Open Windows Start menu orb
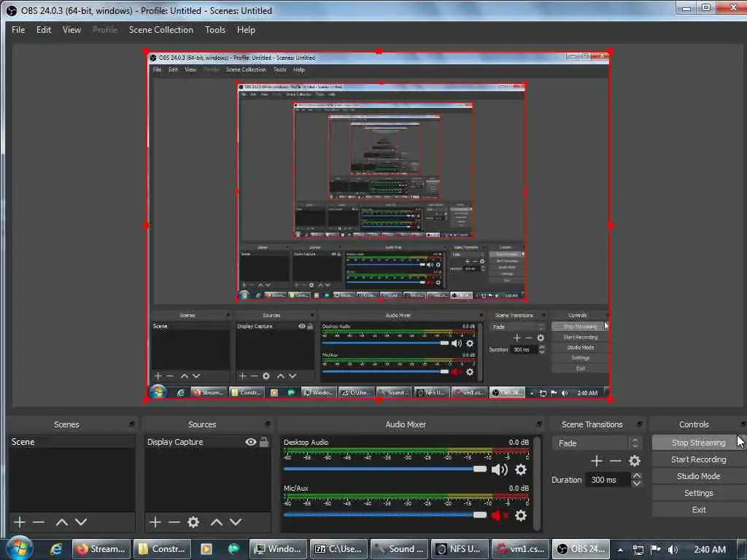The width and height of the screenshot is (747, 560). [x=20, y=548]
